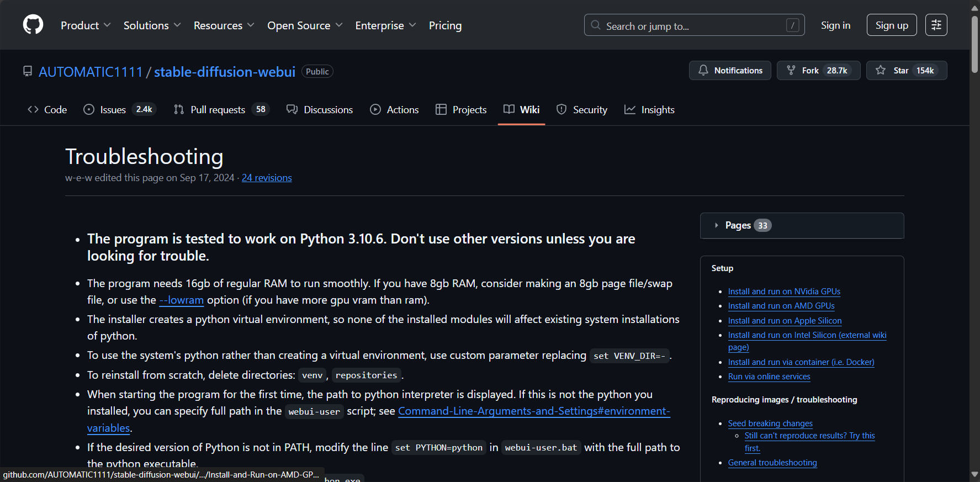
Task: Open Run via online services link
Action: [769, 377]
